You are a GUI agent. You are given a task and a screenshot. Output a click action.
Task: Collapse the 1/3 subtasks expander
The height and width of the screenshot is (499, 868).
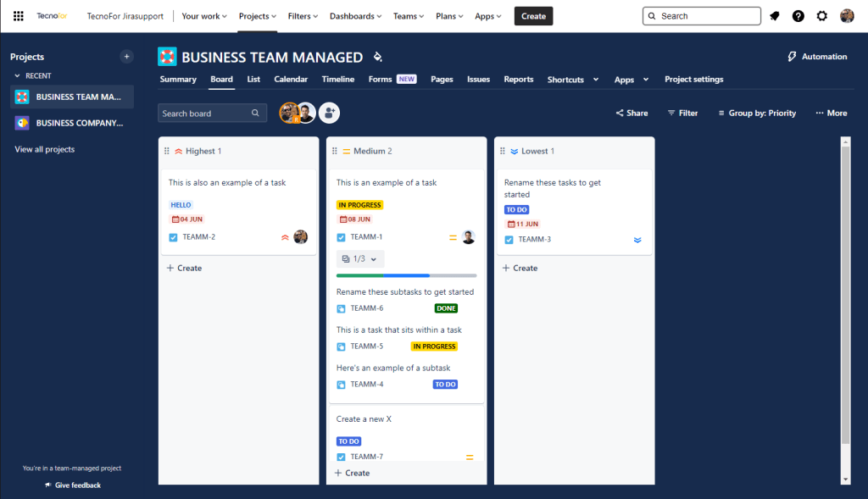360,259
